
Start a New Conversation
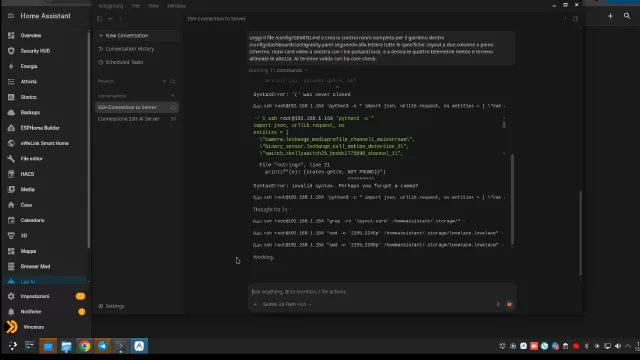[x=137, y=36]
